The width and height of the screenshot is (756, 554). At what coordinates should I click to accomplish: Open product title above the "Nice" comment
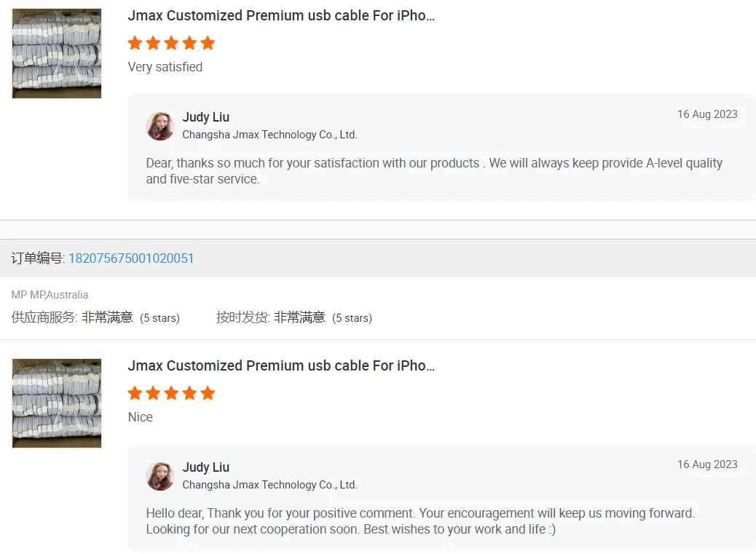(x=281, y=365)
